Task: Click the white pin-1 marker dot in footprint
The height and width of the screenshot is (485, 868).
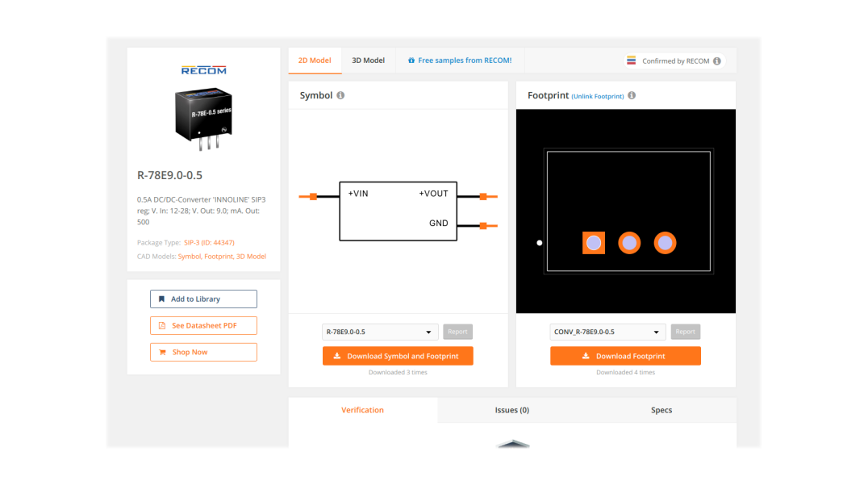Action: click(540, 242)
